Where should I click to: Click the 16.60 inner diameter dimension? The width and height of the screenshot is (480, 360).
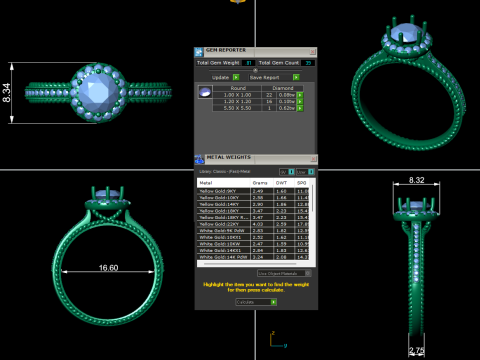coord(108,268)
